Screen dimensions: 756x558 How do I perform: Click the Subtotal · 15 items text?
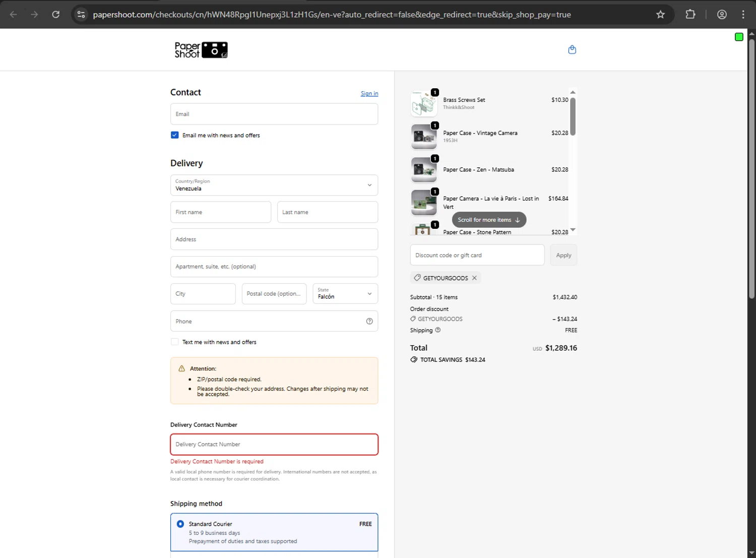coord(434,297)
